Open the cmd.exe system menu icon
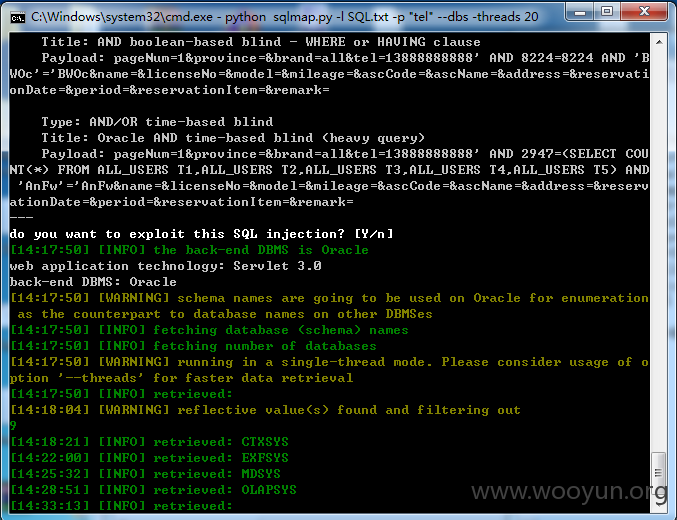 [17, 17]
